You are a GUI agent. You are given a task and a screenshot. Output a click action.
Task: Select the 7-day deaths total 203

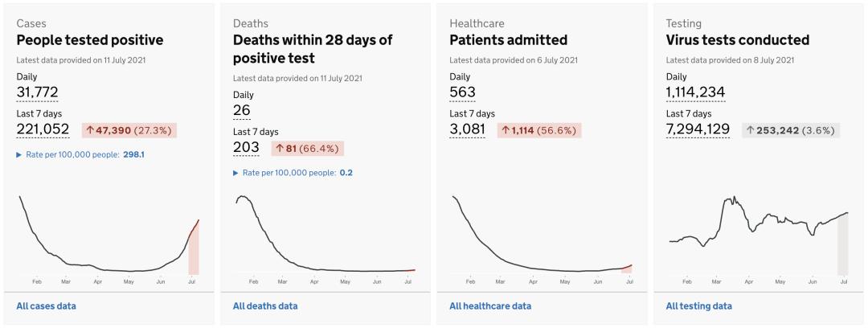click(x=246, y=147)
